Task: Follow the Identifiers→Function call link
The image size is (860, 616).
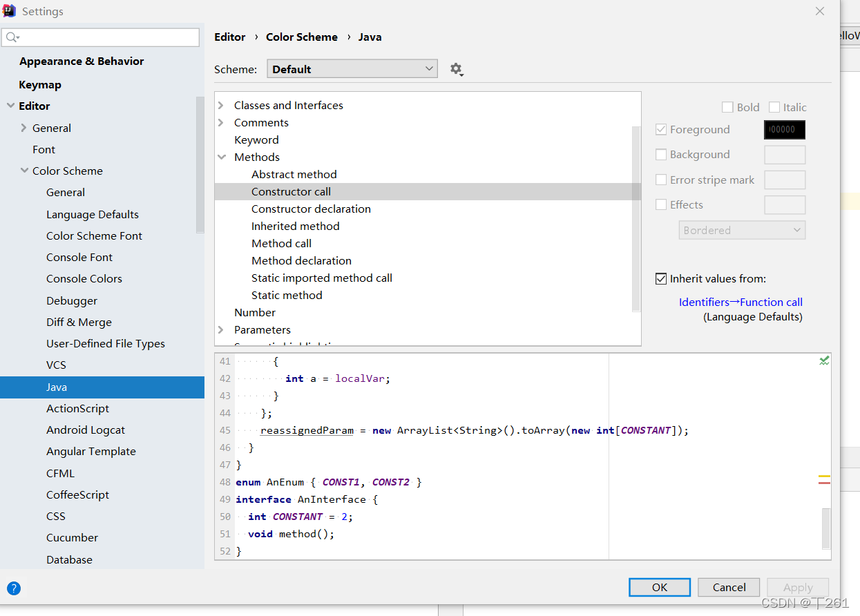Action: pos(740,302)
